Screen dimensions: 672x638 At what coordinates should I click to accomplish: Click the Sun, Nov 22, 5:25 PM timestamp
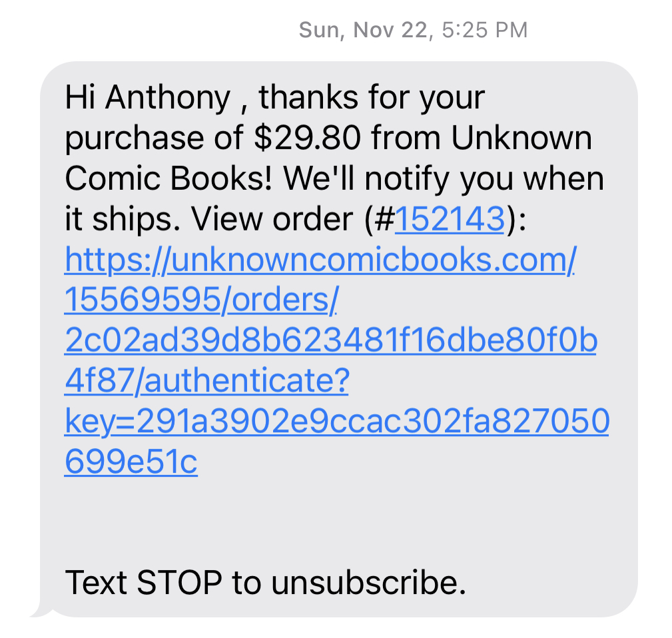click(413, 30)
